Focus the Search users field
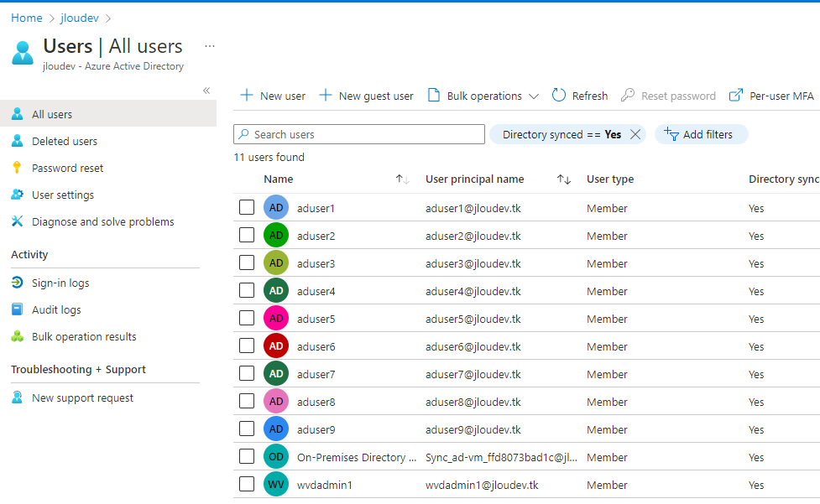Image resolution: width=820 pixels, height=504 pixels. [359, 134]
